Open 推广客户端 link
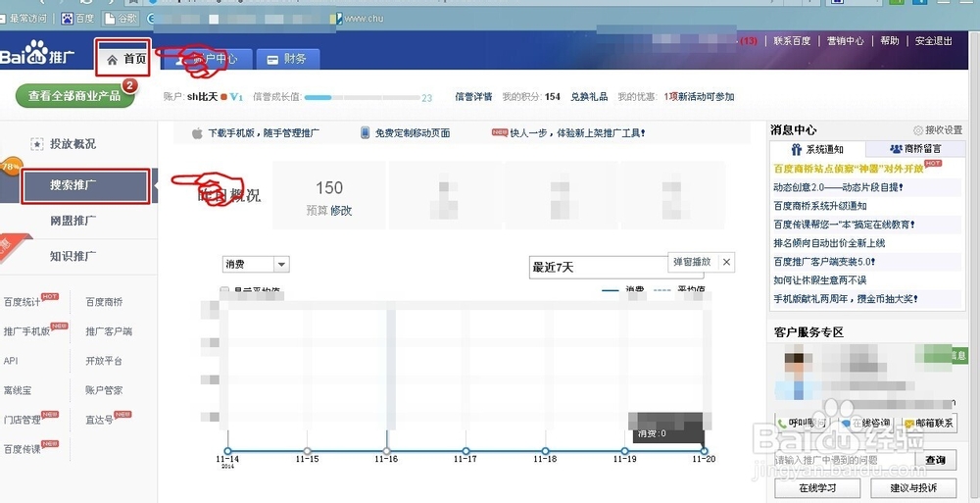This screenshot has height=503, width=980. [109, 331]
